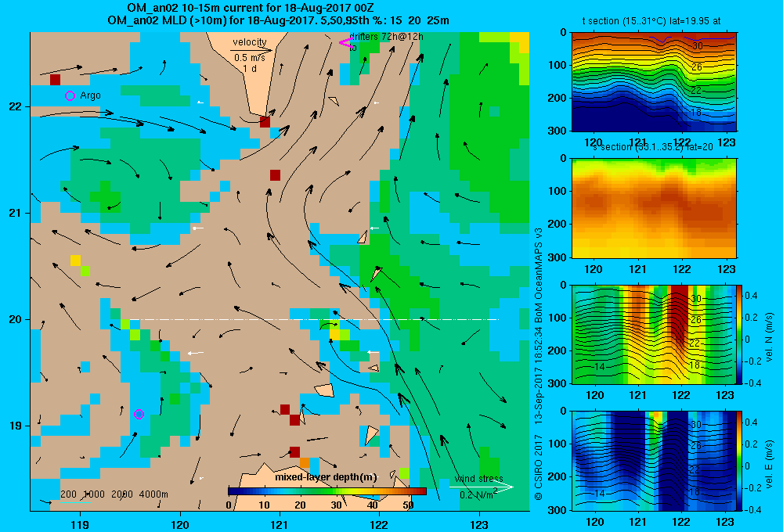The height and width of the screenshot is (532, 783).
Task: Click the yellow MLD cell near 119E 20.5N
Action: point(75,261)
